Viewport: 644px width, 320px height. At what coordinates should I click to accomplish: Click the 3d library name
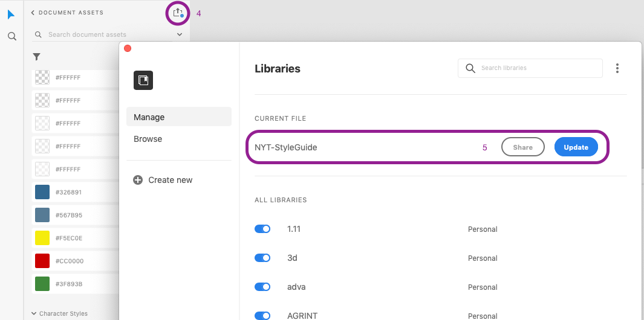[292, 258]
